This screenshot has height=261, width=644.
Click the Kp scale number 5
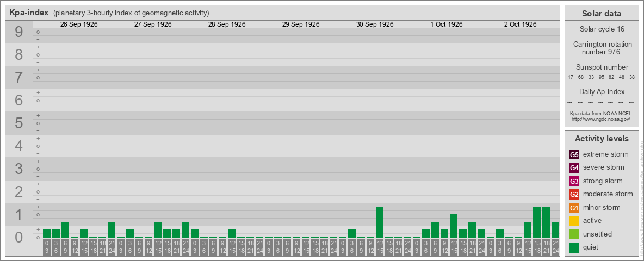click(x=19, y=123)
